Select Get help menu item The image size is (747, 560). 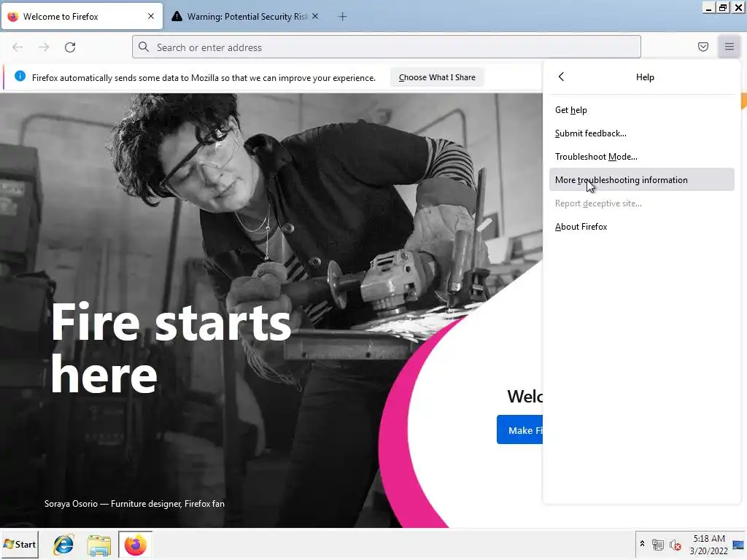tap(642, 110)
